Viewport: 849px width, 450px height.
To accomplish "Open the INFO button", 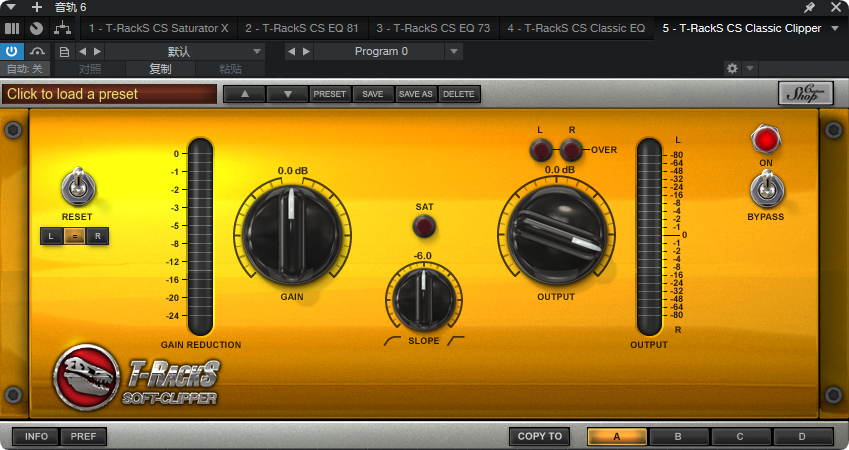I will 36,436.
